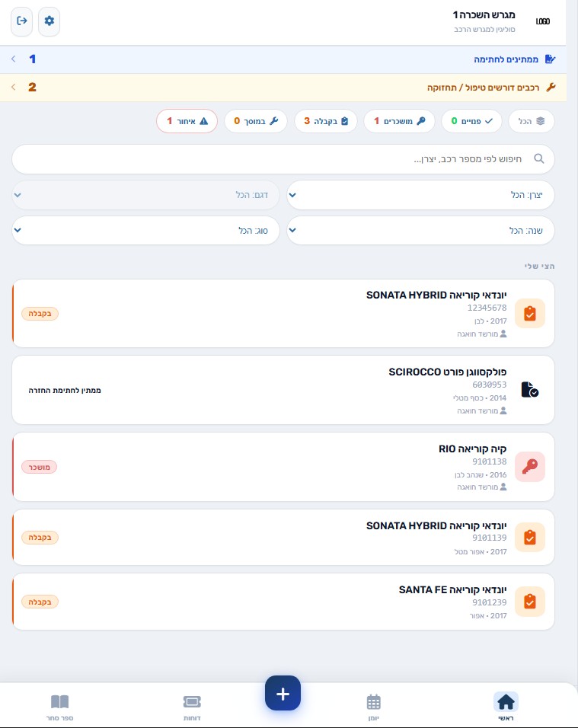Click person icon on Kia Rio card

[503, 487]
